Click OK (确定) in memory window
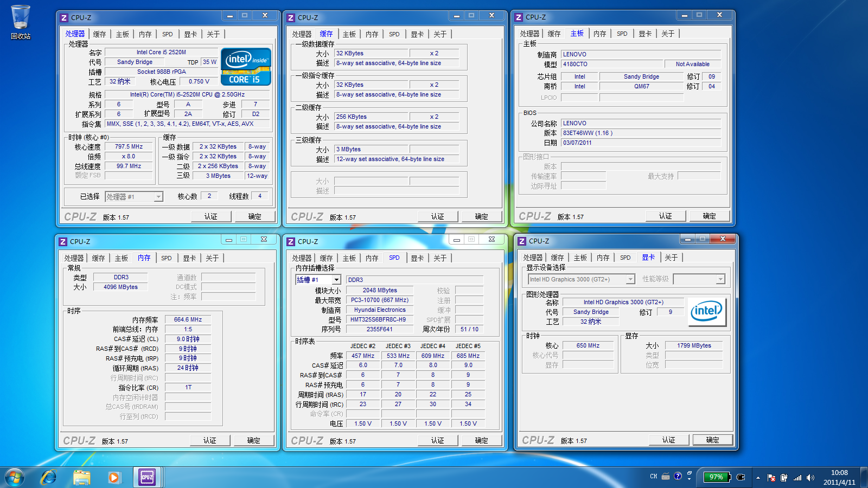 tap(254, 440)
